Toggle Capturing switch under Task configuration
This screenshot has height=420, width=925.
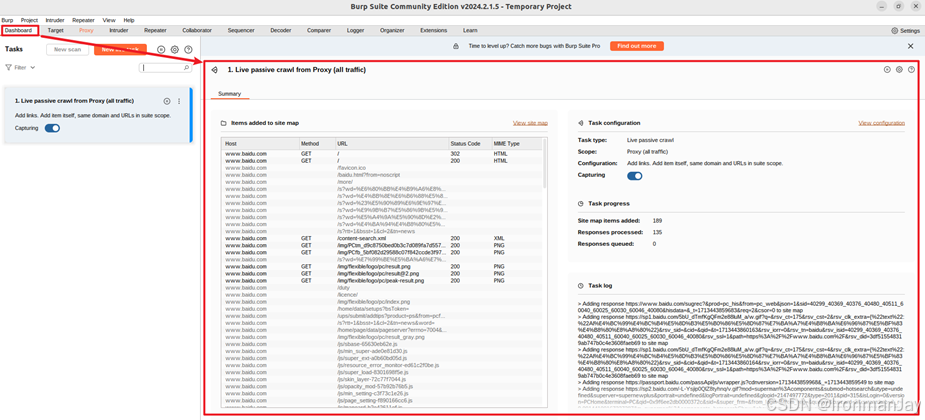point(635,176)
